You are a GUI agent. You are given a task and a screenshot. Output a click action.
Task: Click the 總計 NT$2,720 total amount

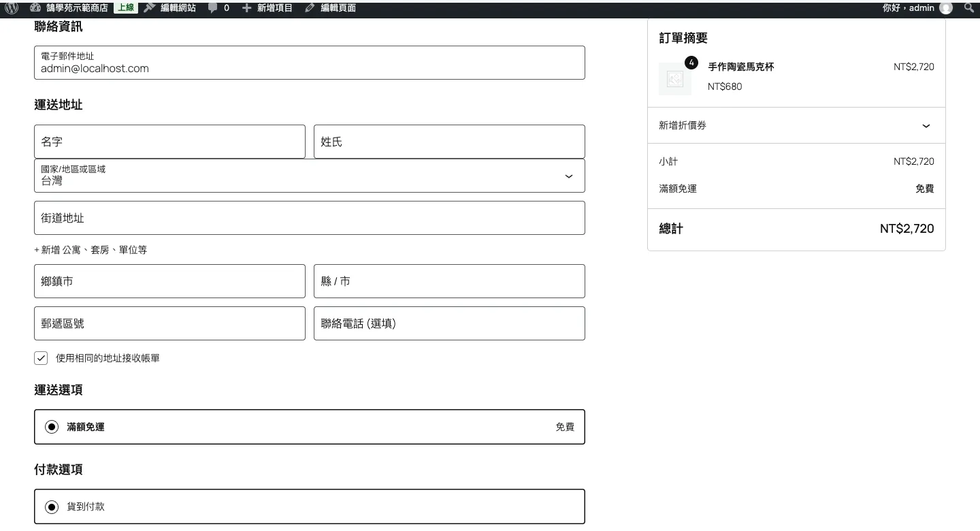point(907,229)
